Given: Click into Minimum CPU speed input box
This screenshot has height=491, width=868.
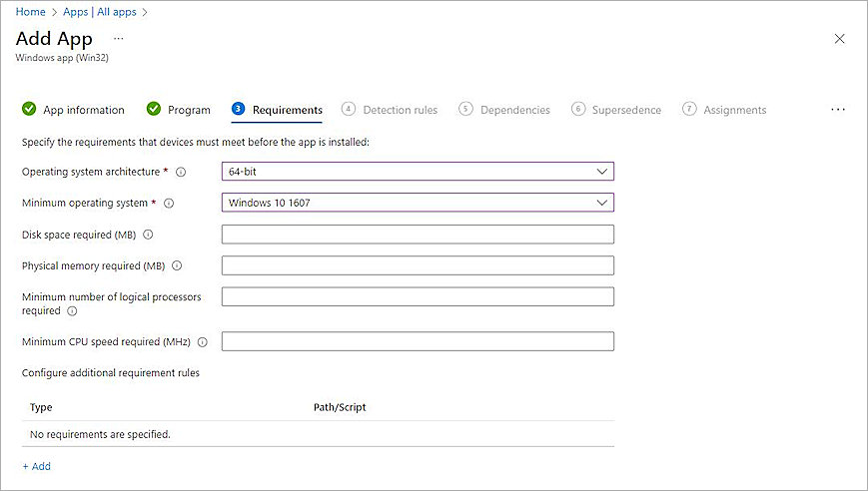Looking at the screenshot, I should tap(417, 341).
